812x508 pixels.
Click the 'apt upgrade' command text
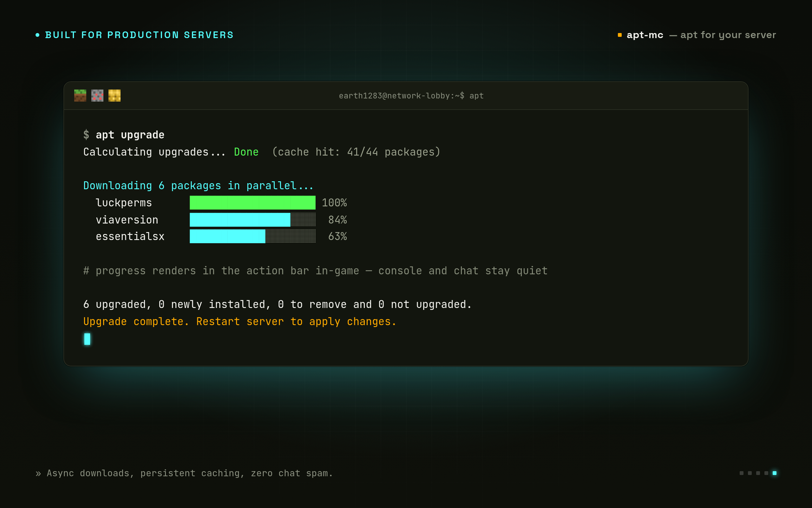(x=130, y=135)
